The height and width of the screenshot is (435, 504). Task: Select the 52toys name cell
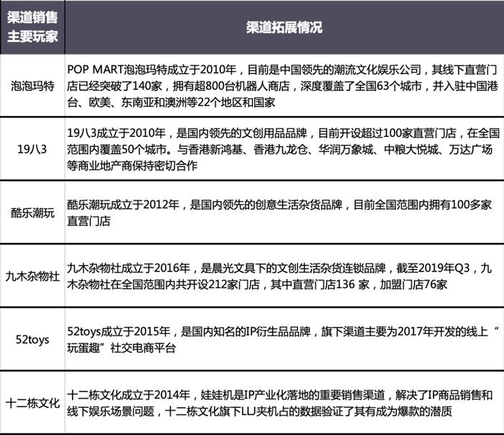click(32, 339)
